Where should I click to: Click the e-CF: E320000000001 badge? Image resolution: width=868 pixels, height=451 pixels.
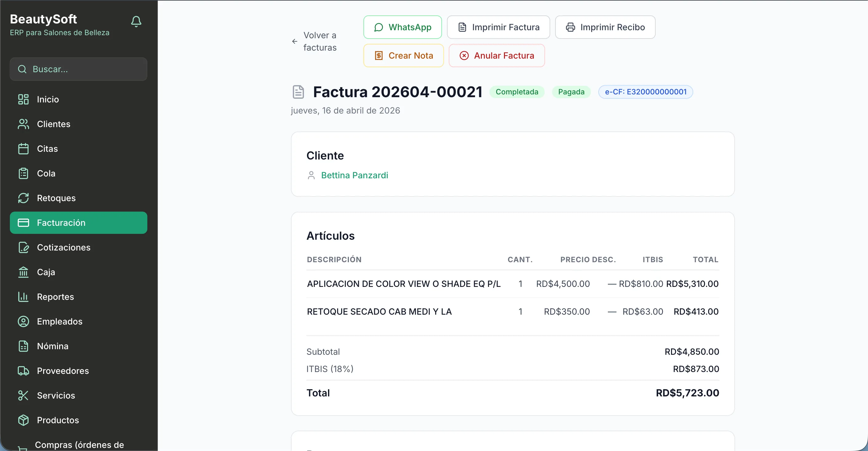645,91
